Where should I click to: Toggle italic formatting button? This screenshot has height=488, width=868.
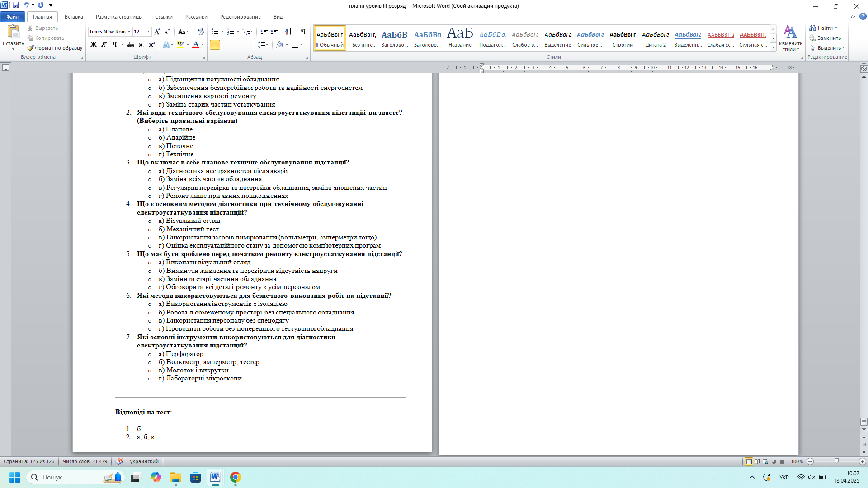click(104, 45)
